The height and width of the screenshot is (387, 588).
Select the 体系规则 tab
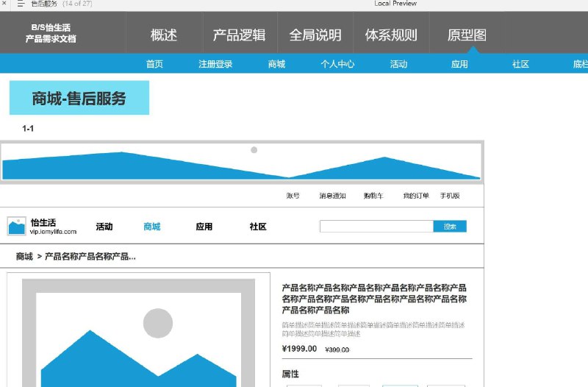pos(391,35)
